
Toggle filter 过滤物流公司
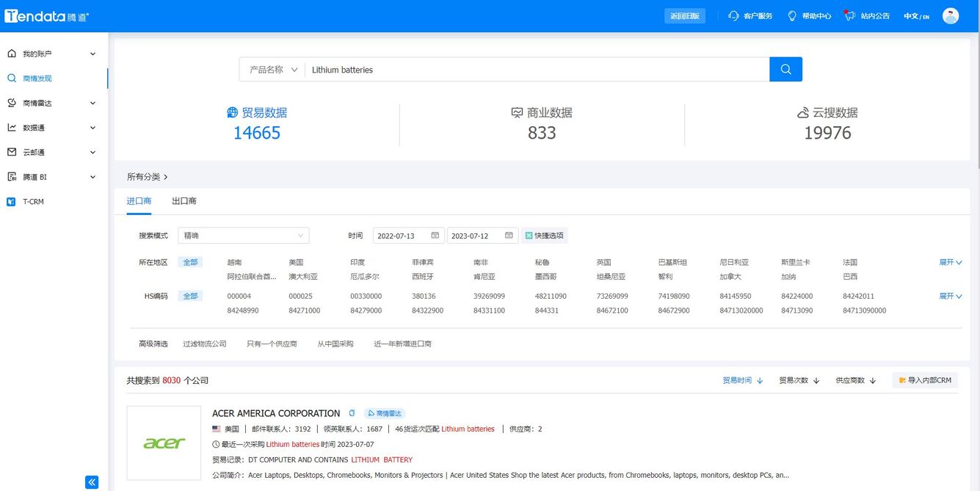tap(205, 343)
